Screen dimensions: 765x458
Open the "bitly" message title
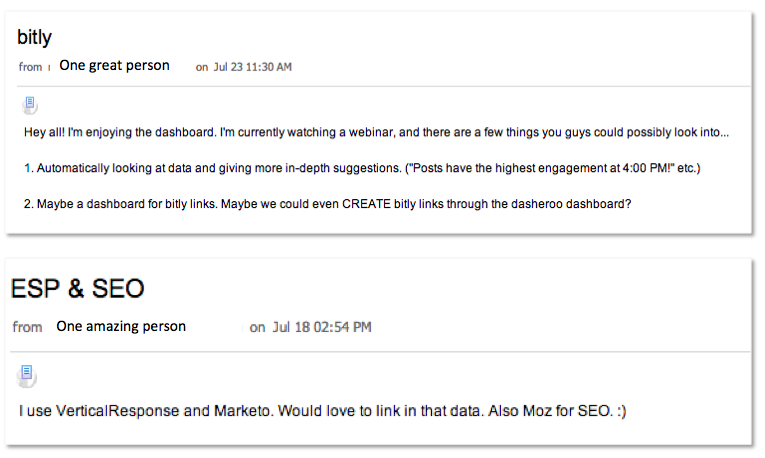pyautogui.click(x=34, y=38)
